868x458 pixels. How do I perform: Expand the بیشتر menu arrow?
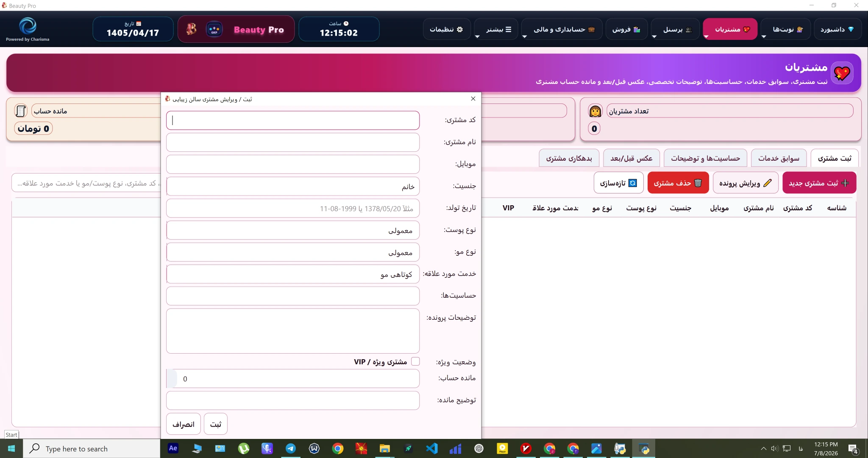click(x=477, y=37)
